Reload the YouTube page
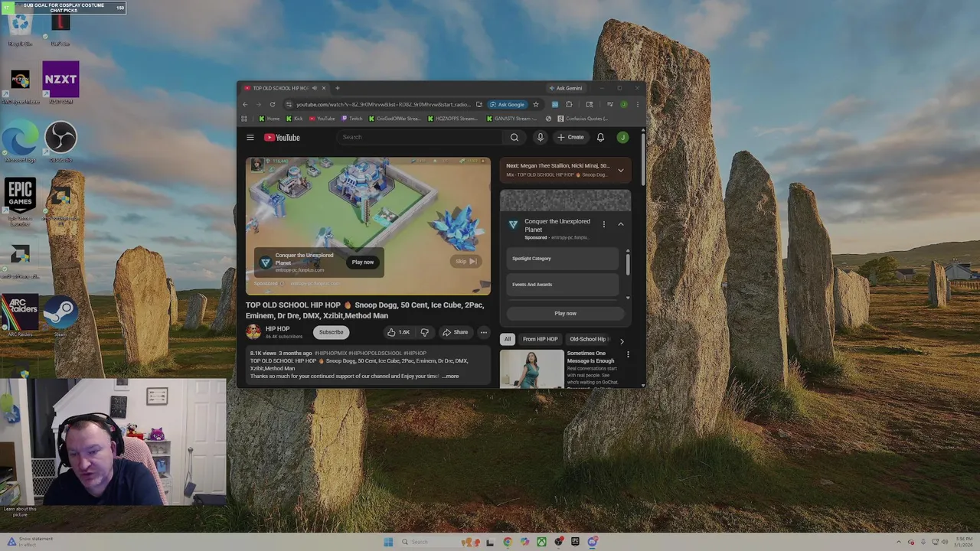Viewport: 980px width, 551px height. [x=273, y=105]
